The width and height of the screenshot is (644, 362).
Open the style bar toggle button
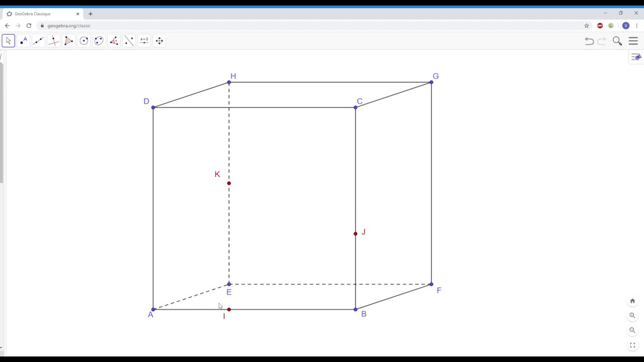(636, 57)
